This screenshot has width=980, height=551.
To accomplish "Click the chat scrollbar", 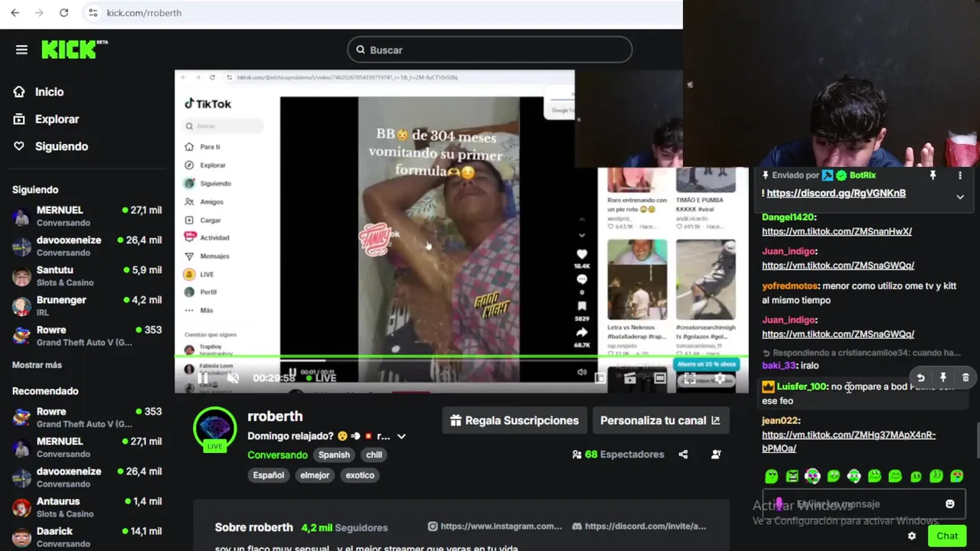I will pos(978,440).
